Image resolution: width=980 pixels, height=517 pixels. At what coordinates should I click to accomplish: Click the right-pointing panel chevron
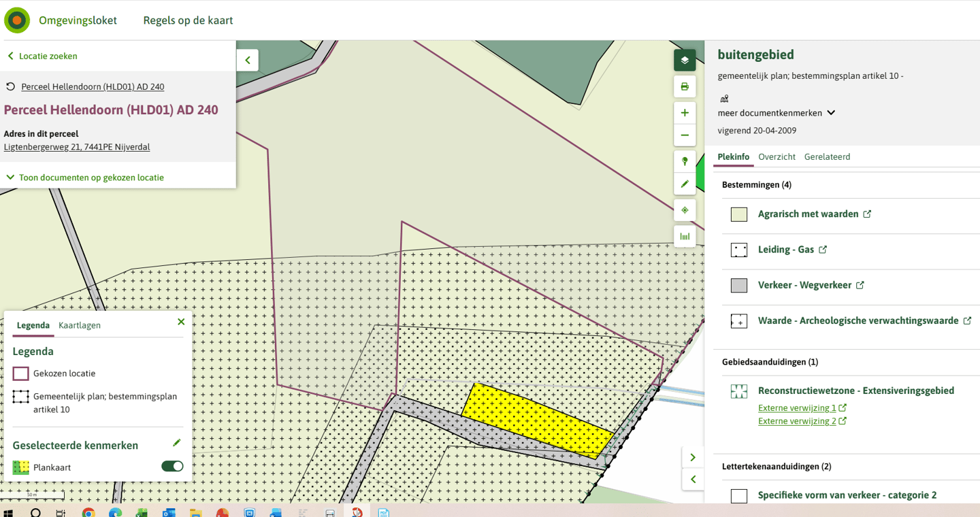[x=693, y=457]
